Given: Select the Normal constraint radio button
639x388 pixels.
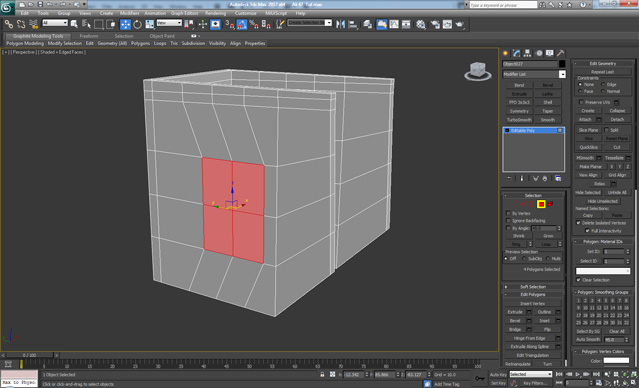Looking at the screenshot, I should click(603, 91).
